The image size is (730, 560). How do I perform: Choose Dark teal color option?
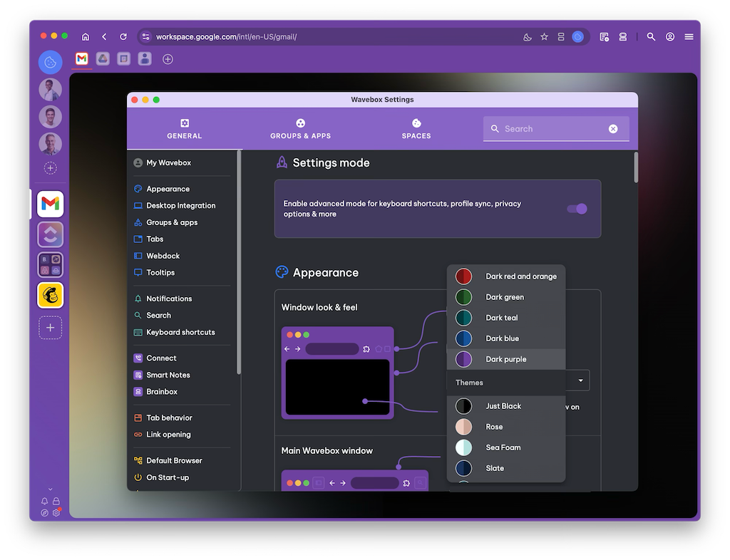(x=506, y=318)
